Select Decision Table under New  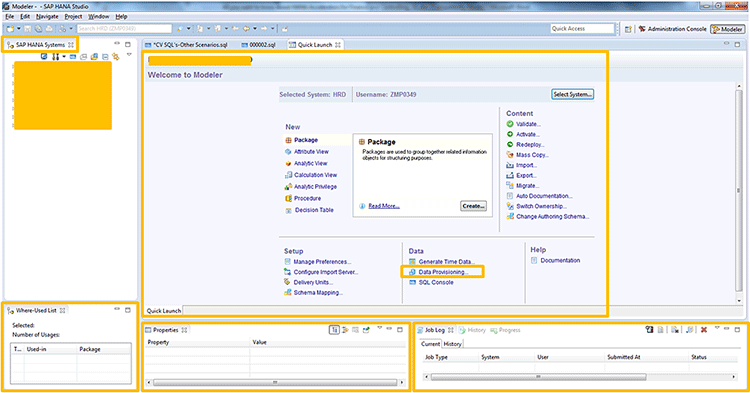coord(314,210)
